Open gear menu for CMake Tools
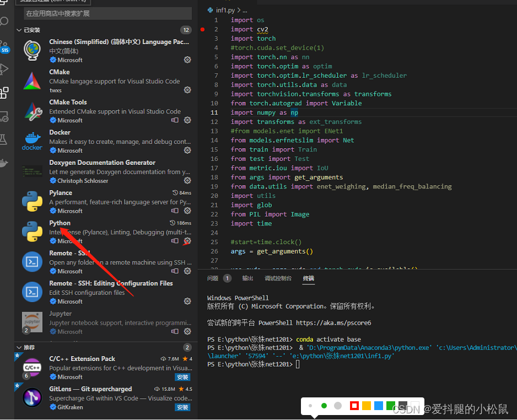Screen dimensions: 517x420 [x=187, y=120]
